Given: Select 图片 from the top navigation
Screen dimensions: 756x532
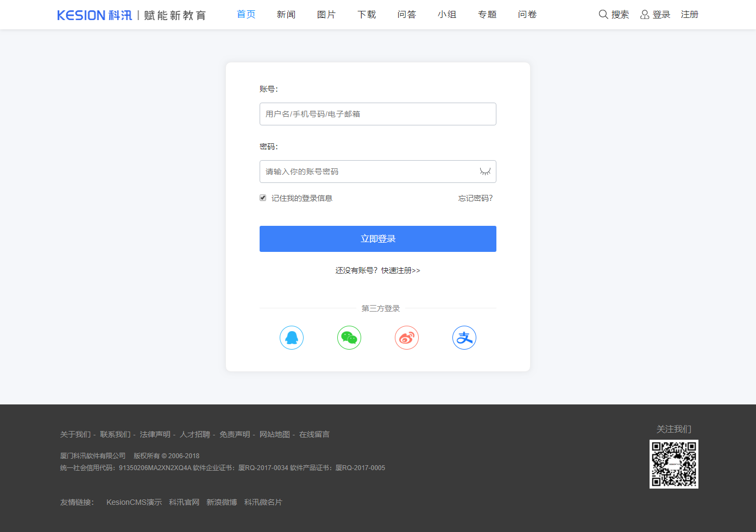Looking at the screenshot, I should [x=326, y=15].
